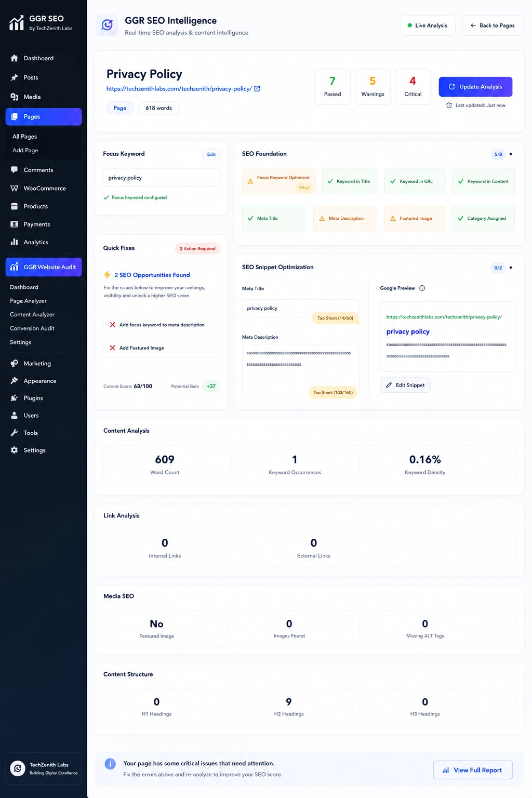The width and height of the screenshot is (532, 798).
Task: Click the Warnings count card
Action: (373, 87)
